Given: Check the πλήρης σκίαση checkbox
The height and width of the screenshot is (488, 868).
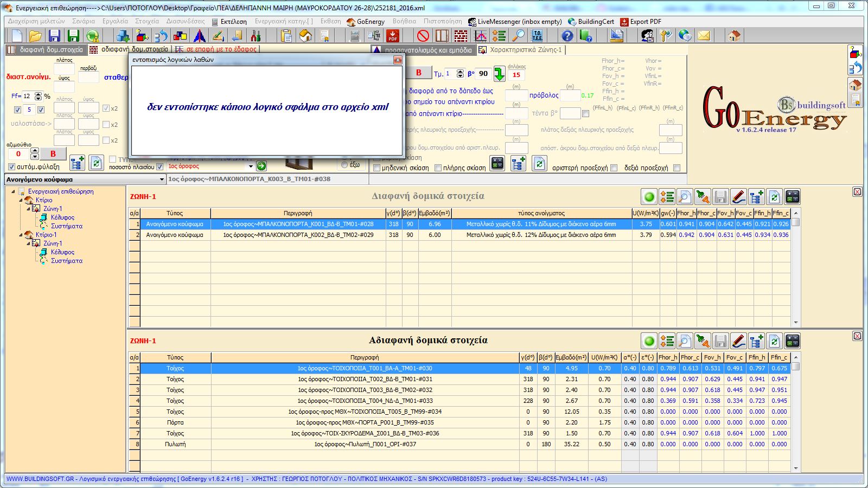Looking at the screenshot, I should coord(438,168).
